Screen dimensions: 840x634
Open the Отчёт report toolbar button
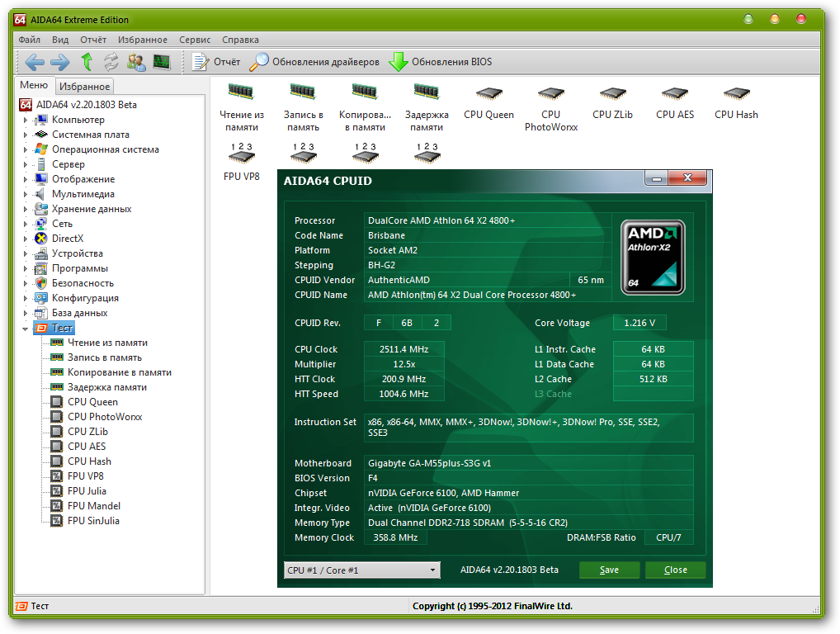point(216,62)
